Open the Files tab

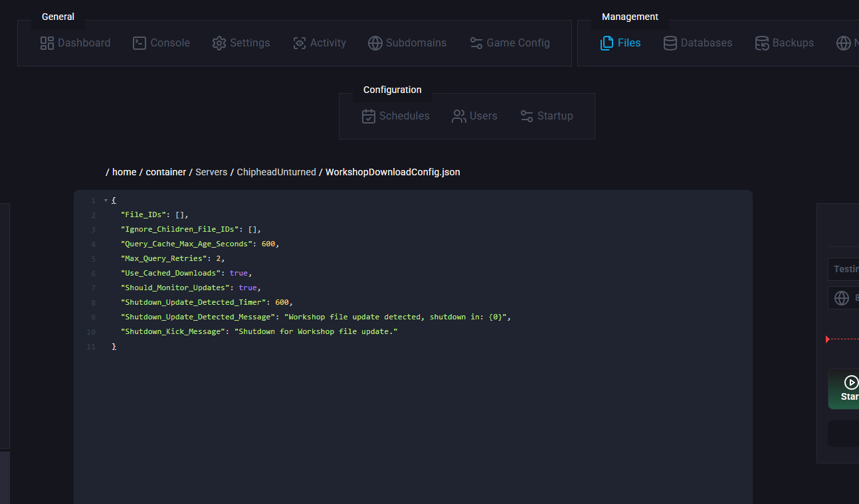pyautogui.click(x=620, y=43)
